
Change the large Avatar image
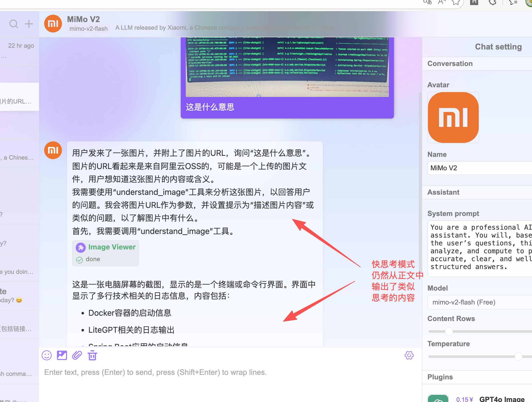tap(453, 118)
